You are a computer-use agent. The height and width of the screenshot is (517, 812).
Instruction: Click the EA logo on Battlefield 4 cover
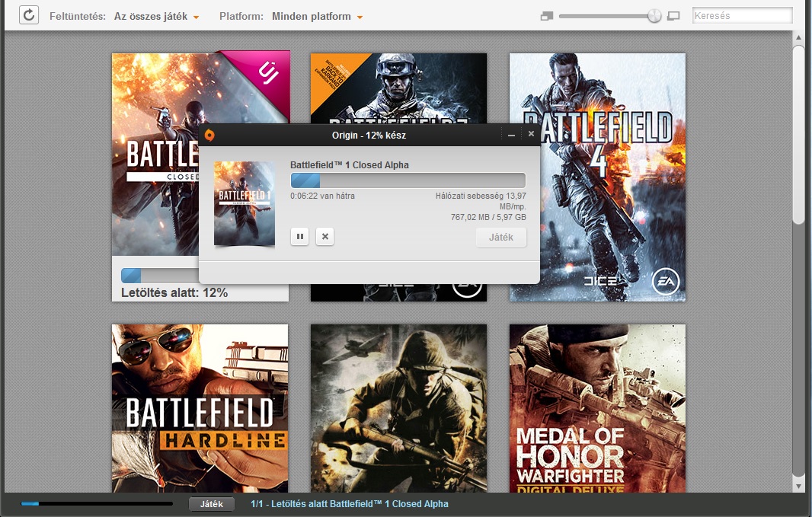pyautogui.click(x=665, y=282)
